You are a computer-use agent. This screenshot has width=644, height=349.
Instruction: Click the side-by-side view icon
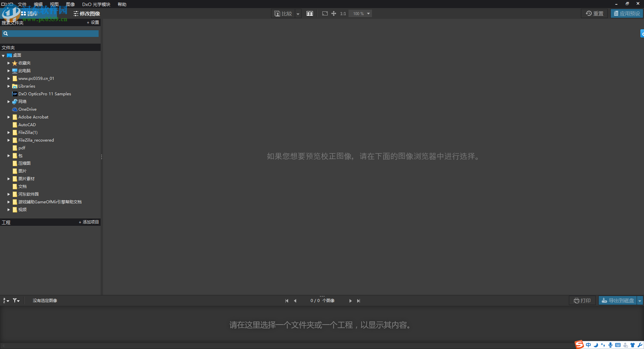point(309,13)
